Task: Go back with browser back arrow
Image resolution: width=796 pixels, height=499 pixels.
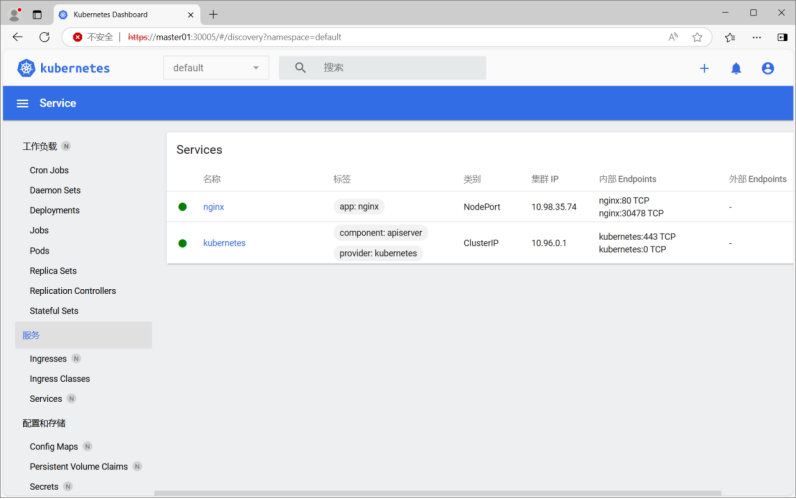Action: tap(18, 37)
